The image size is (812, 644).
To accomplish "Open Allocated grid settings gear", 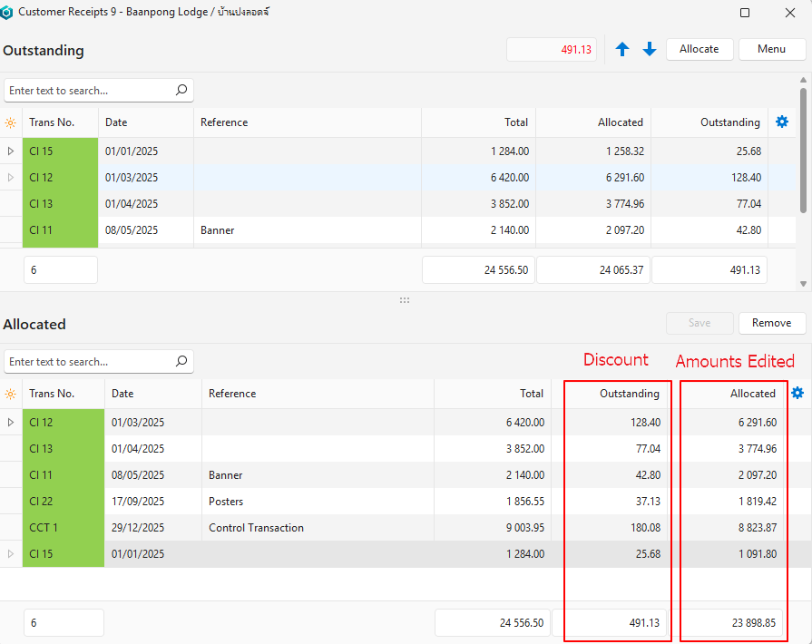I will tap(797, 393).
